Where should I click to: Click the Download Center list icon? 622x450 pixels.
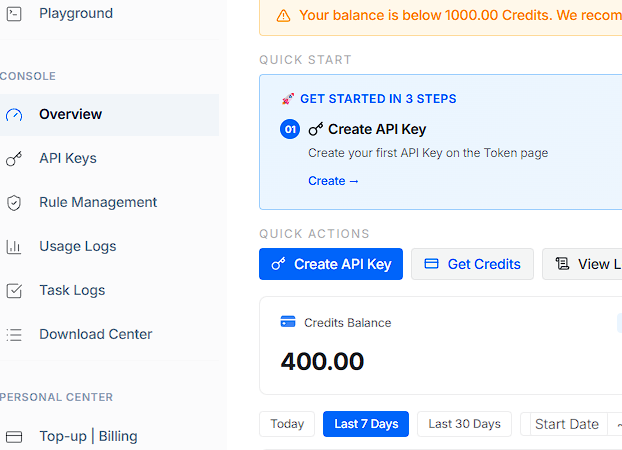(14, 335)
